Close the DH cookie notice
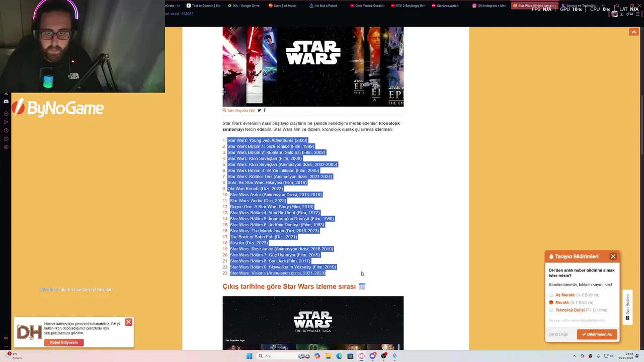Image resolution: width=644 pixels, height=362 pixels. point(128,322)
